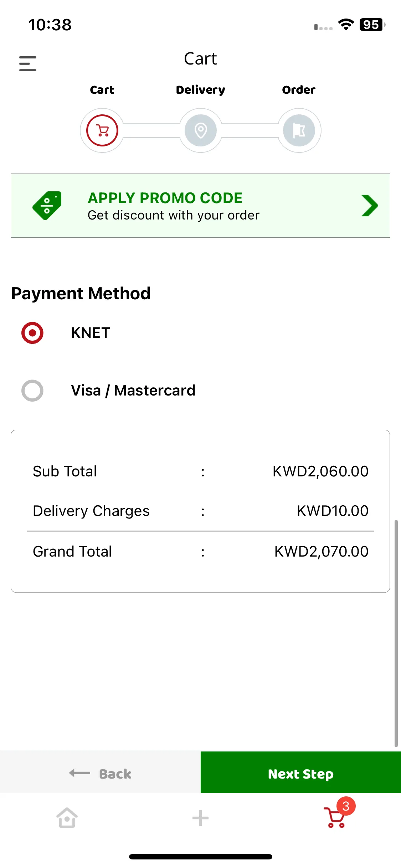Select Visa / Mastercard radio button

[x=32, y=391]
